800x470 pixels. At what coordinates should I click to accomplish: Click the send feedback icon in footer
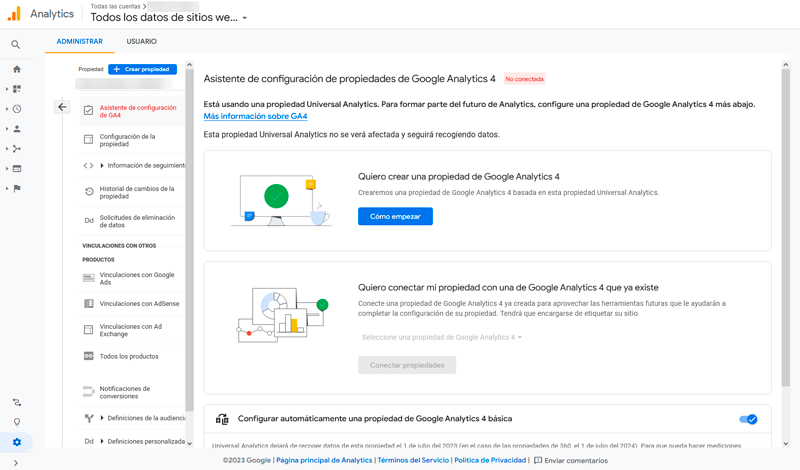click(x=538, y=460)
